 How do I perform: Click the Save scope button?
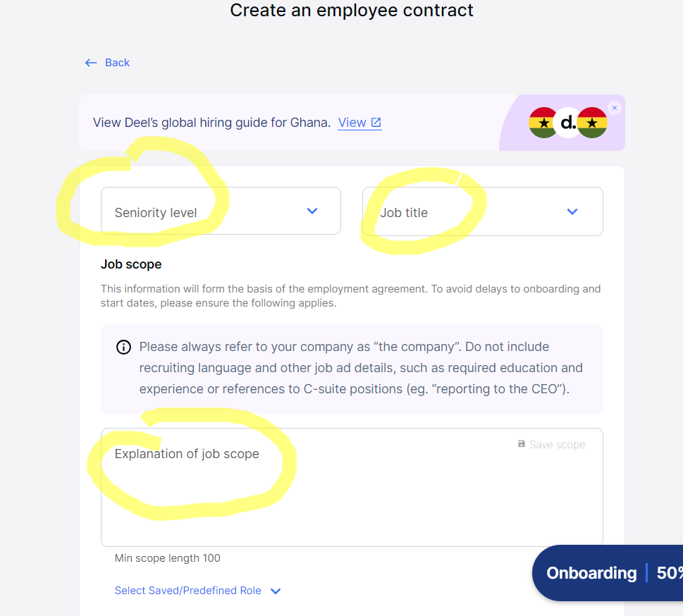tap(557, 445)
